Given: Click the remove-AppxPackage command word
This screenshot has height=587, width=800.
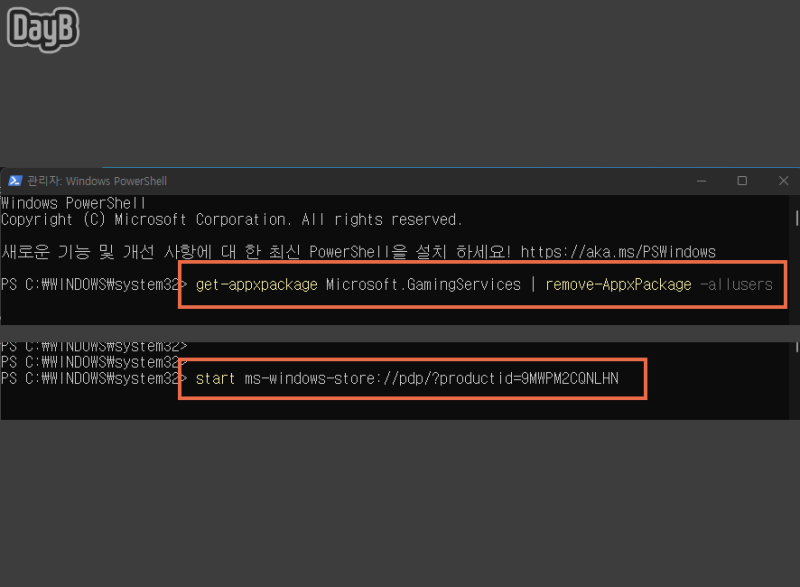Looking at the screenshot, I should pyautogui.click(x=618, y=284).
